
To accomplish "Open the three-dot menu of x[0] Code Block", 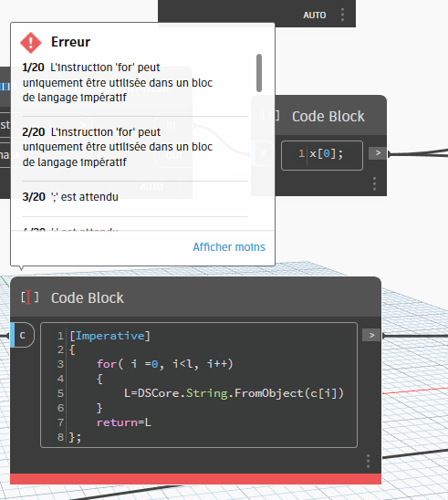I will click(374, 184).
